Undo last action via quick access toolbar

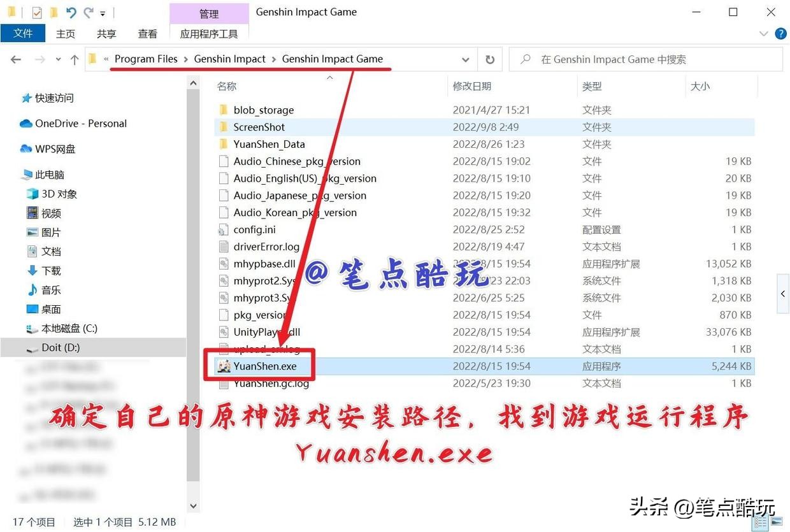[71, 11]
